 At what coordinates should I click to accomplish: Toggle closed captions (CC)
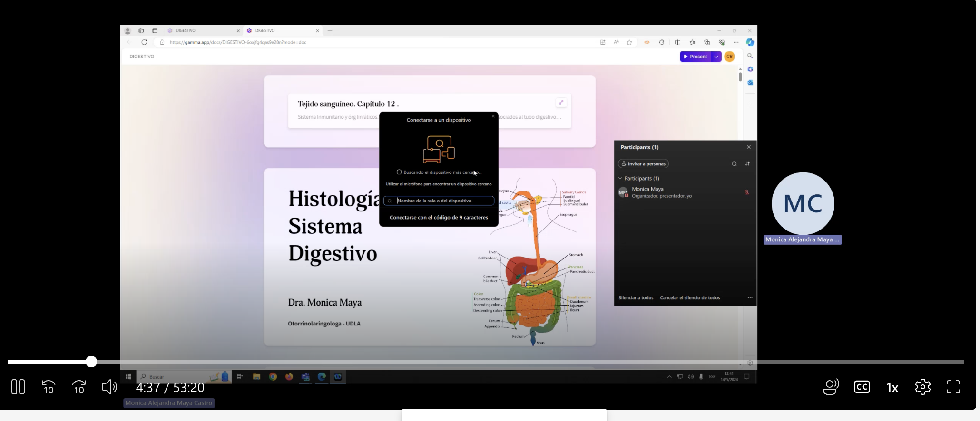click(x=862, y=387)
